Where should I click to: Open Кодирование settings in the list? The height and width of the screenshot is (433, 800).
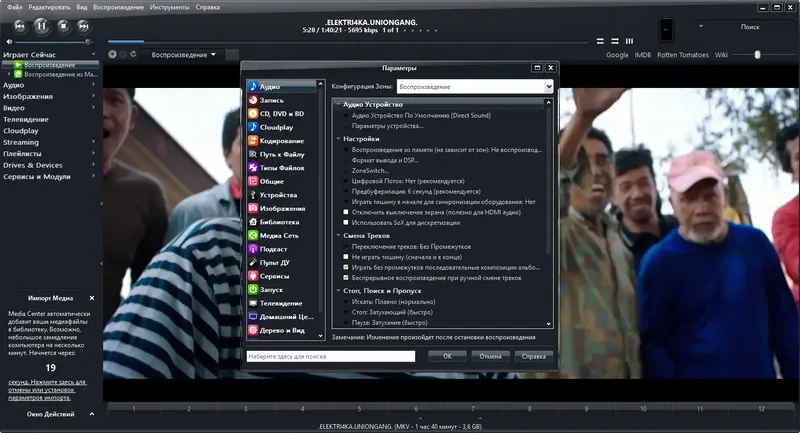pos(281,141)
